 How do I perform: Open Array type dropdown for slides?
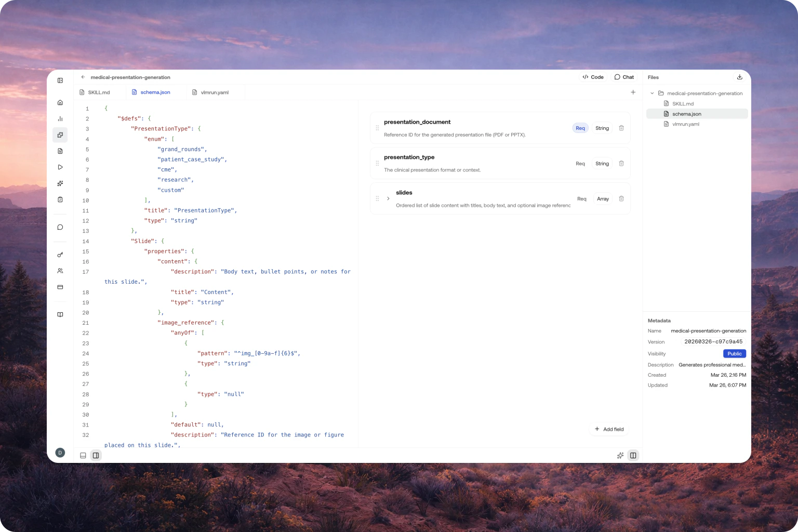coord(603,198)
